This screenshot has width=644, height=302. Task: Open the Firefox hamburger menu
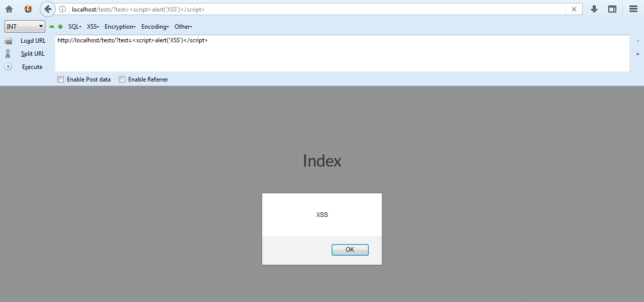point(633,9)
